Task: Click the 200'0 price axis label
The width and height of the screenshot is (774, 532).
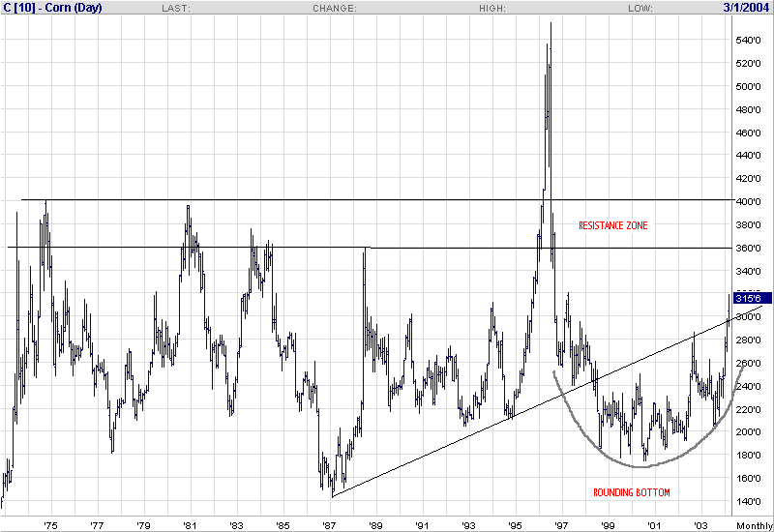Action: [748, 431]
